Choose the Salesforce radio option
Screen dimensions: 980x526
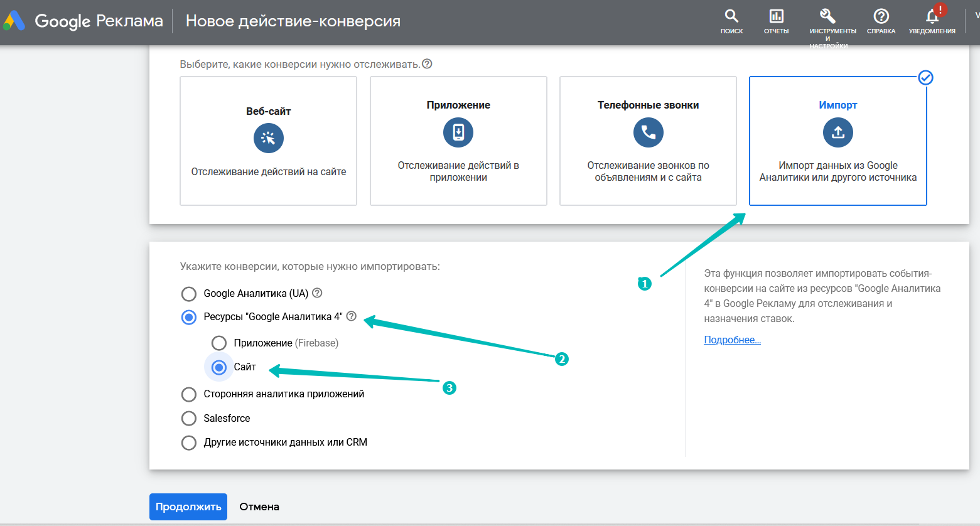[x=189, y=418]
